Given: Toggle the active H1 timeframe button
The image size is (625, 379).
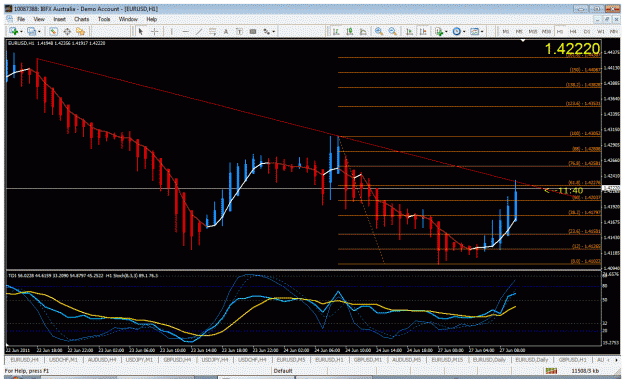Looking at the screenshot, I should pos(560,31).
